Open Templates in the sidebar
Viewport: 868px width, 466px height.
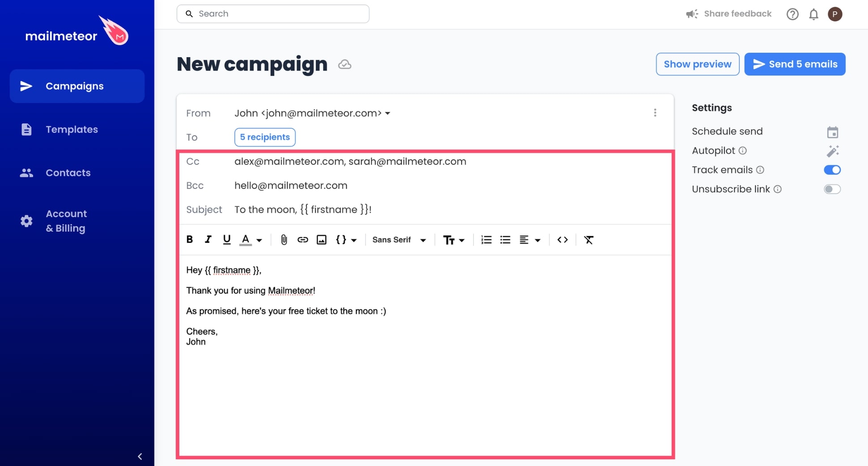click(77, 129)
